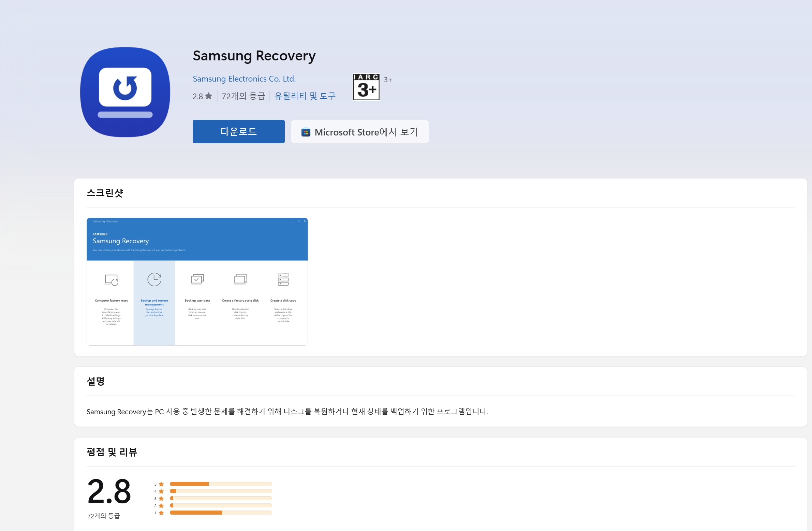The width and height of the screenshot is (812, 531).
Task: Click the large 2.8 average score
Action: (109, 493)
